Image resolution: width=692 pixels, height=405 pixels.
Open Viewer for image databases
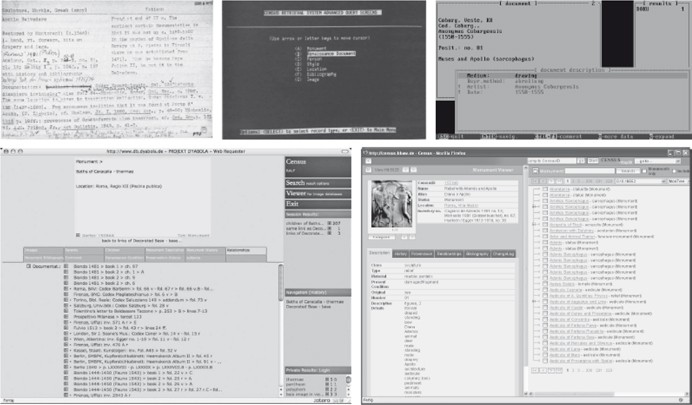tap(318, 194)
